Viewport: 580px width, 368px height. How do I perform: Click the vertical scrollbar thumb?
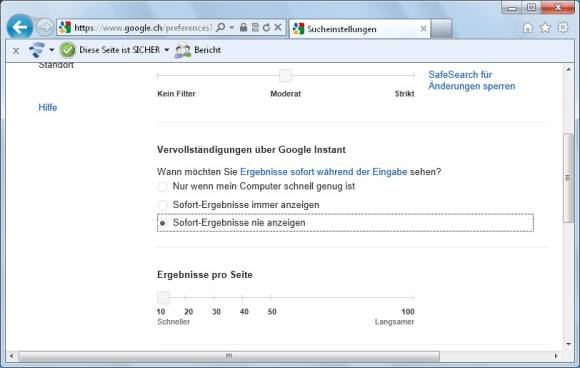click(x=569, y=178)
